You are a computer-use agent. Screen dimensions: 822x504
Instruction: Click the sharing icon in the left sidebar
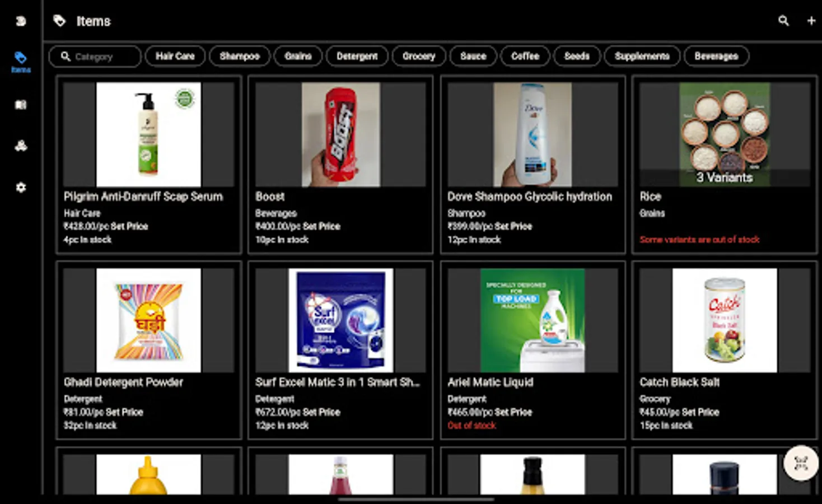tap(21, 146)
